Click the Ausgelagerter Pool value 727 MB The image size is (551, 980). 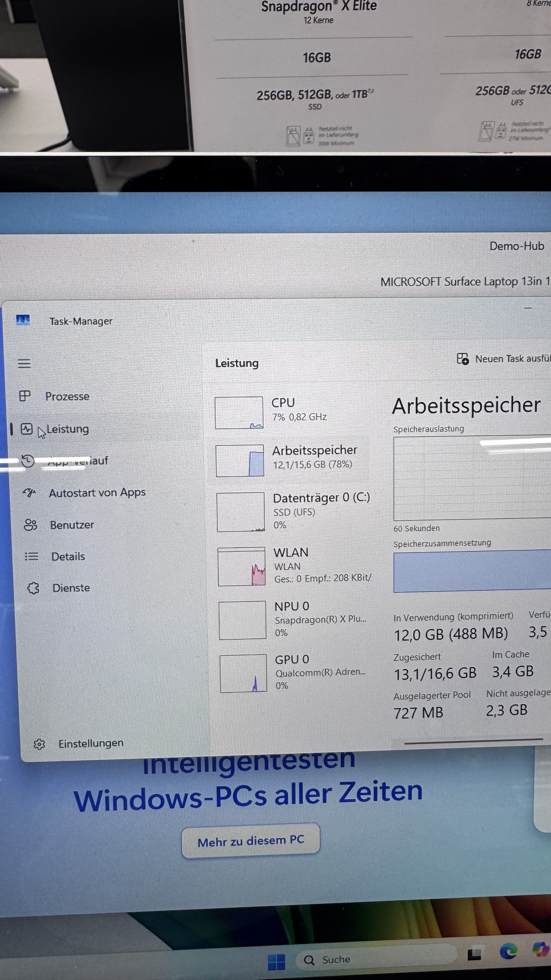click(x=418, y=713)
